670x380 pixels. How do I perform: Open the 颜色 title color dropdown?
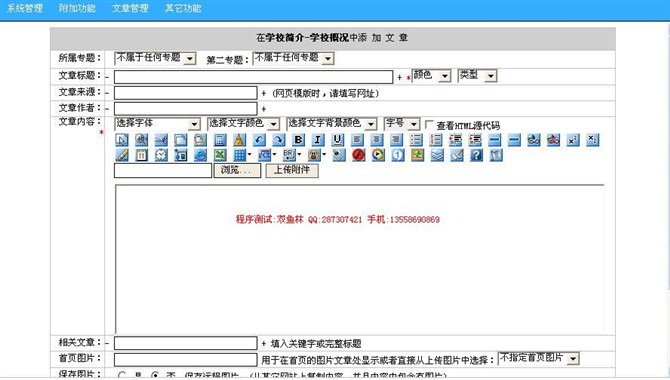point(431,76)
